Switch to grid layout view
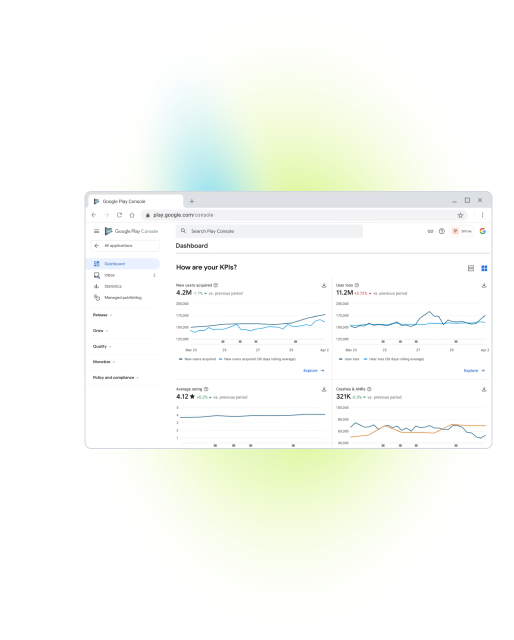This screenshot has height=640, width=514. (484, 268)
